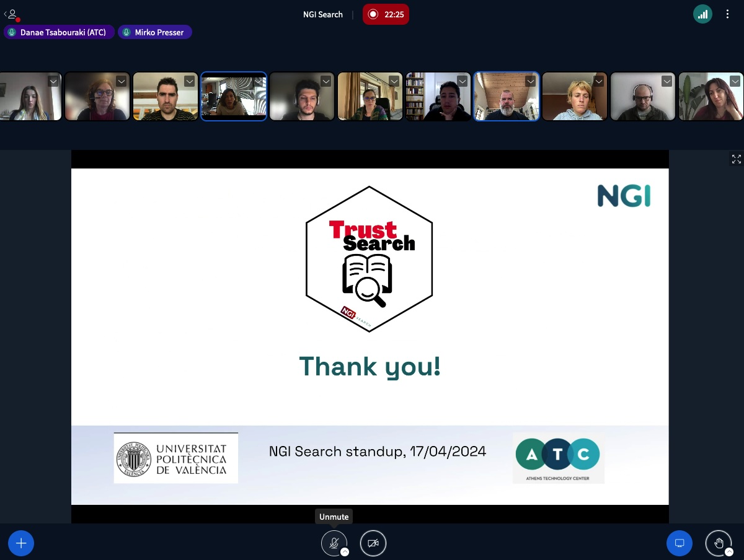
Task: Click text NGI Search standup, 17/04/2024
Action: pos(378,452)
